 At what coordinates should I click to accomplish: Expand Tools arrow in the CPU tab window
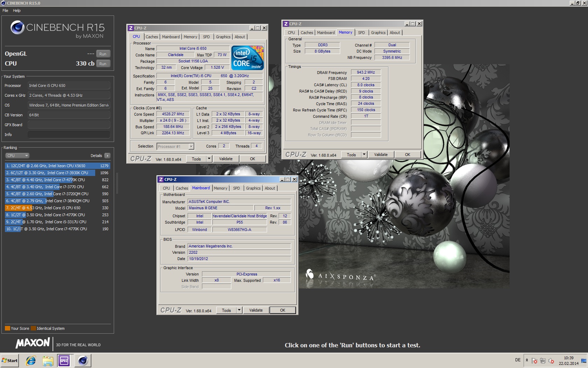209,159
